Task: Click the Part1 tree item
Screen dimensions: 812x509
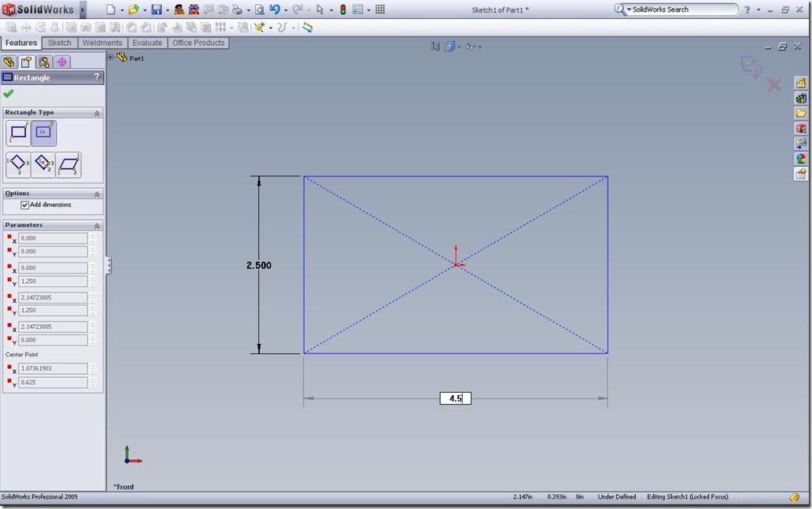Action: point(136,58)
